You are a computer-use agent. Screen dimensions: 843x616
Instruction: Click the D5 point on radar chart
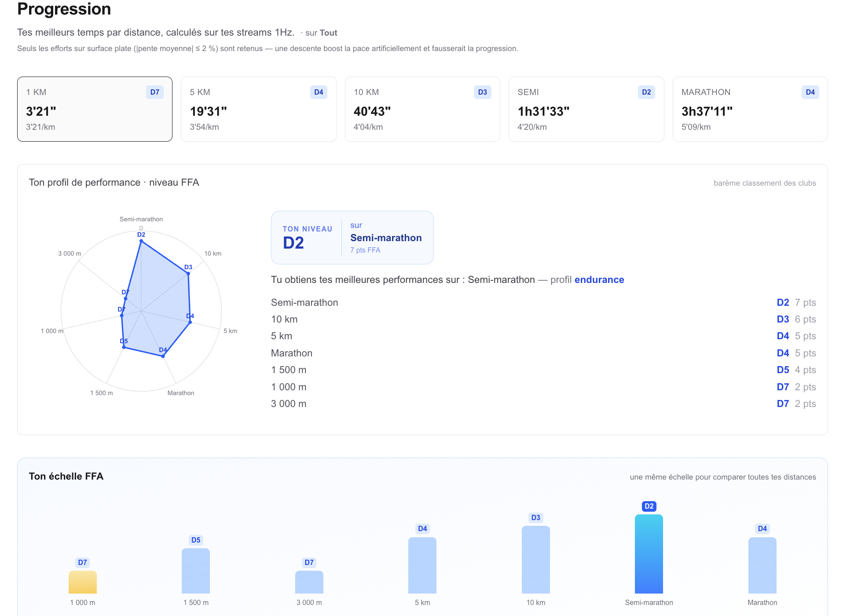click(x=124, y=347)
